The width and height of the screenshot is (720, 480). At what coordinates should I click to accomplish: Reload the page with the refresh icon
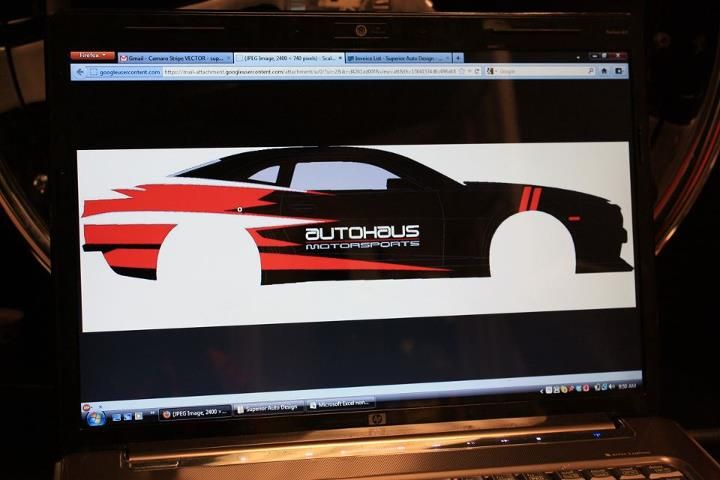coord(477,71)
